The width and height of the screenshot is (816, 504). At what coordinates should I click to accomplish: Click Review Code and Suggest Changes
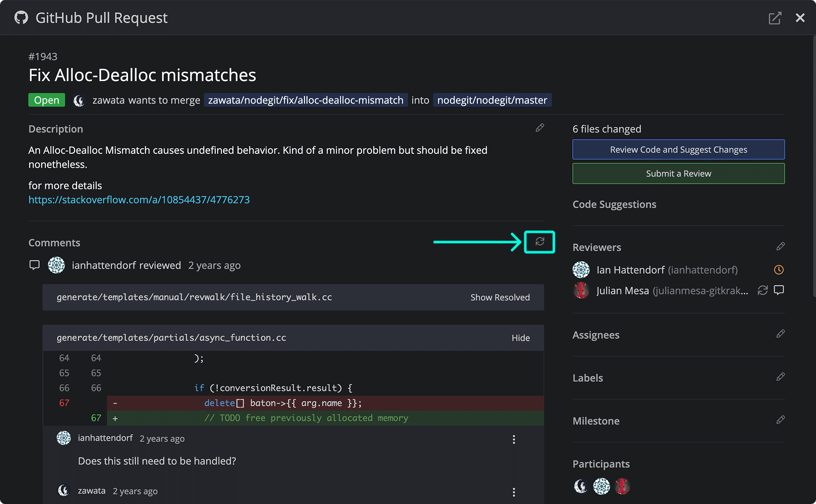pyautogui.click(x=678, y=149)
